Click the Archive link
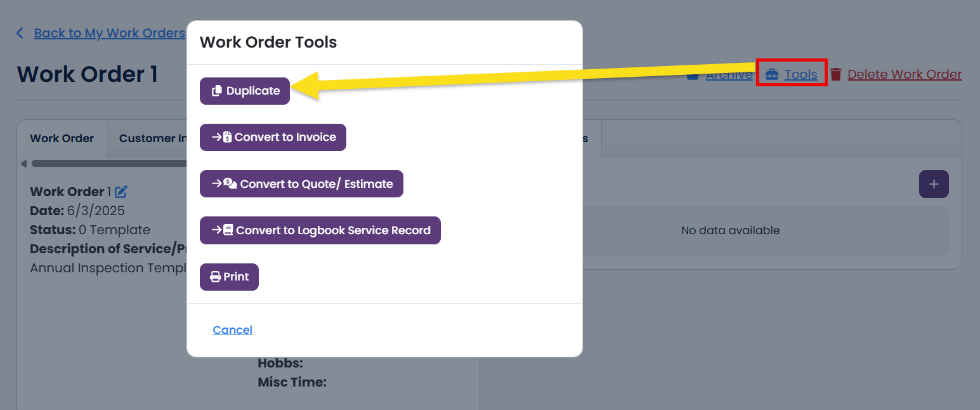980x410 pixels. point(729,74)
